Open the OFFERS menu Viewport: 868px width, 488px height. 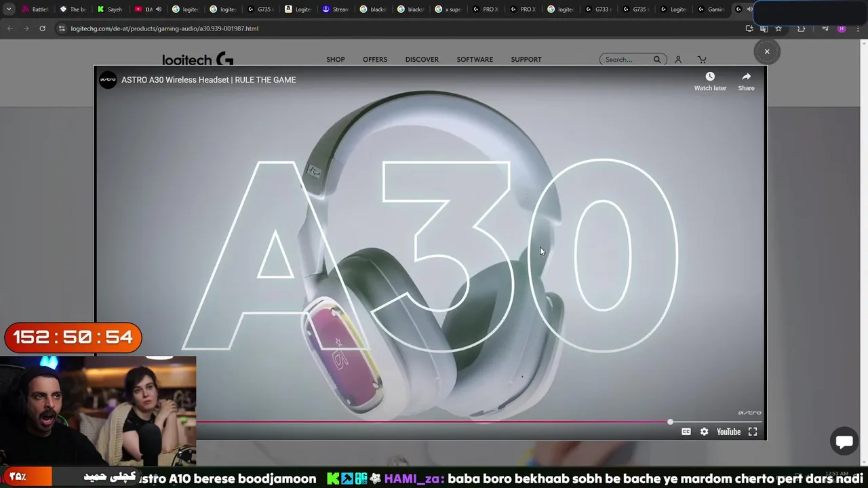[375, 60]
